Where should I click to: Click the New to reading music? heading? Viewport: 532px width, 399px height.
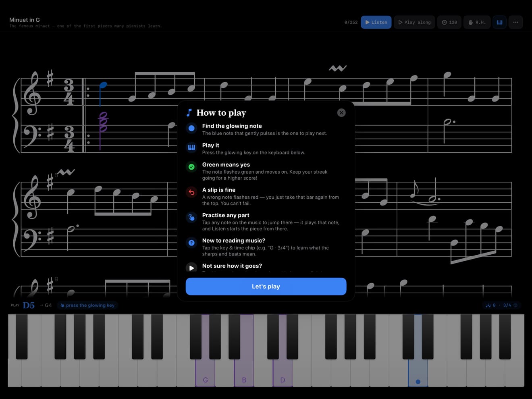234,241
